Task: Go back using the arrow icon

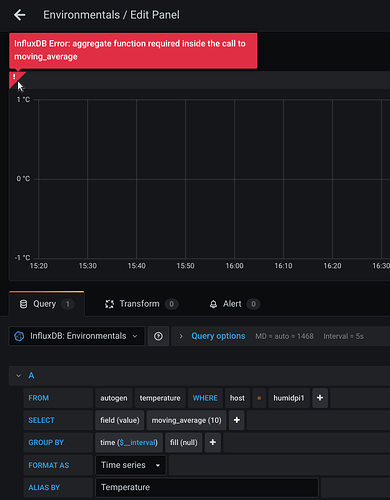Action: tap(20, 15)
